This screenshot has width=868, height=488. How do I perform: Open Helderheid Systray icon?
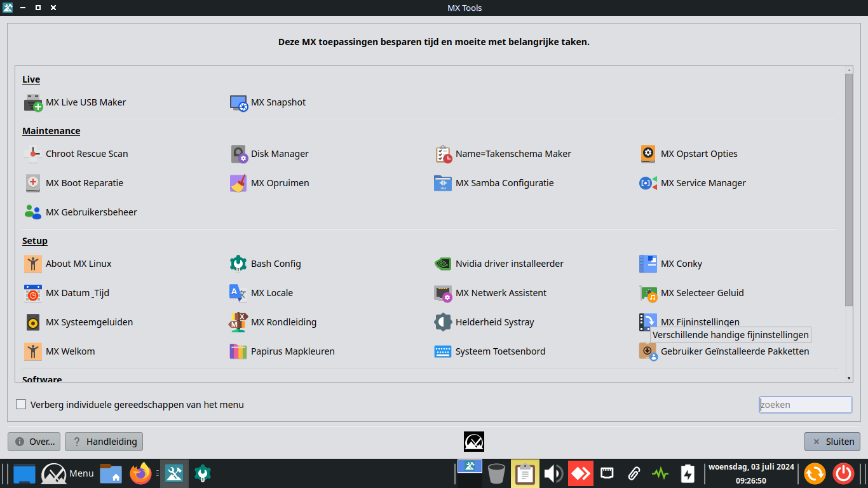pos(443,323)
